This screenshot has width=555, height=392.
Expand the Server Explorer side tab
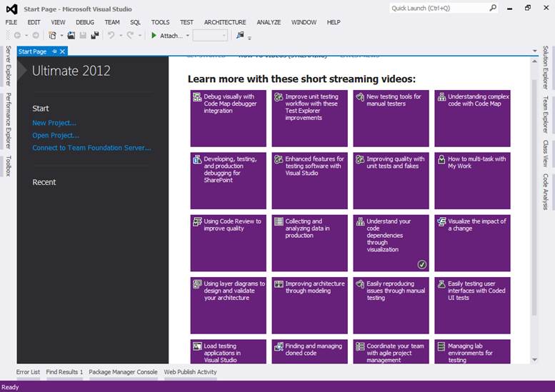[8, 66]
